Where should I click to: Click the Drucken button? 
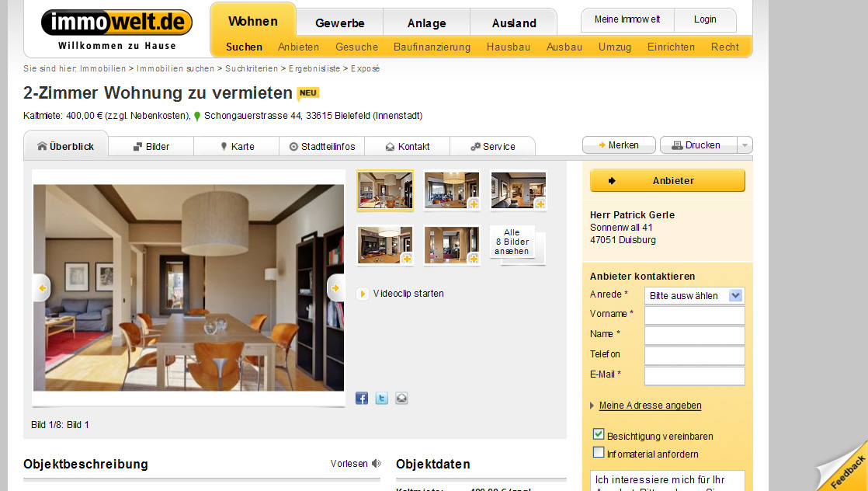coord(699,145)
